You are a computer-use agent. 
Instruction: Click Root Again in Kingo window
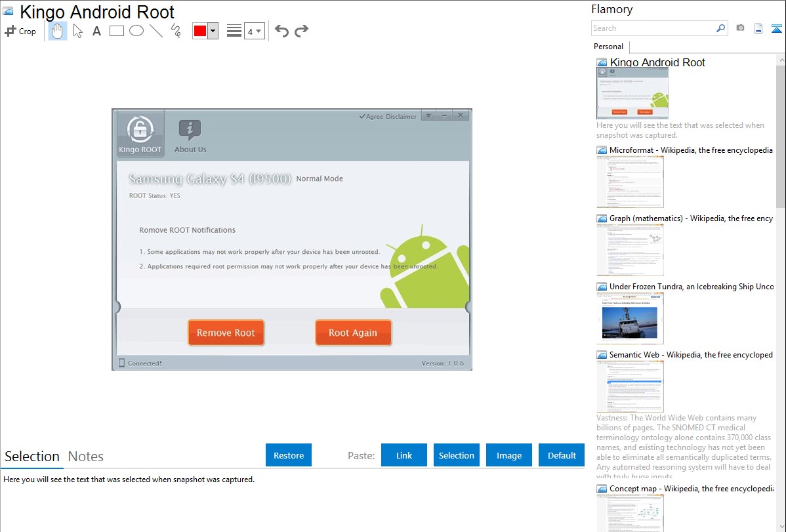(x=354, y=333)
